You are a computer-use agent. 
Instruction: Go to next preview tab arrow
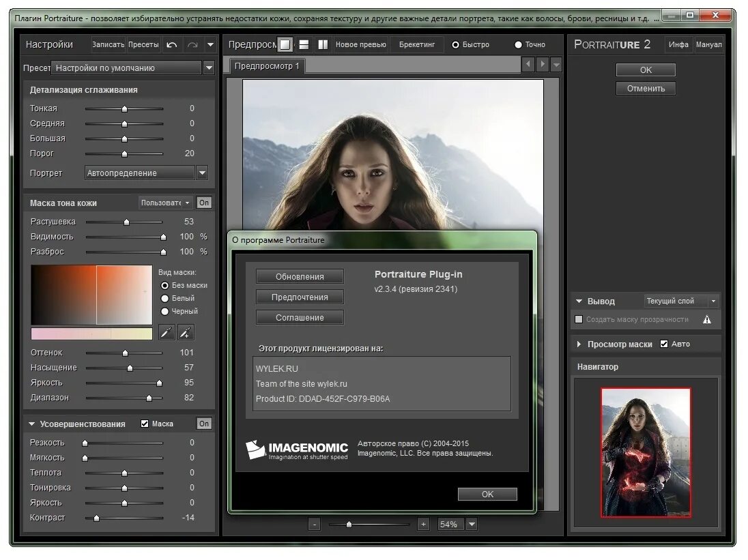point(542,64)
